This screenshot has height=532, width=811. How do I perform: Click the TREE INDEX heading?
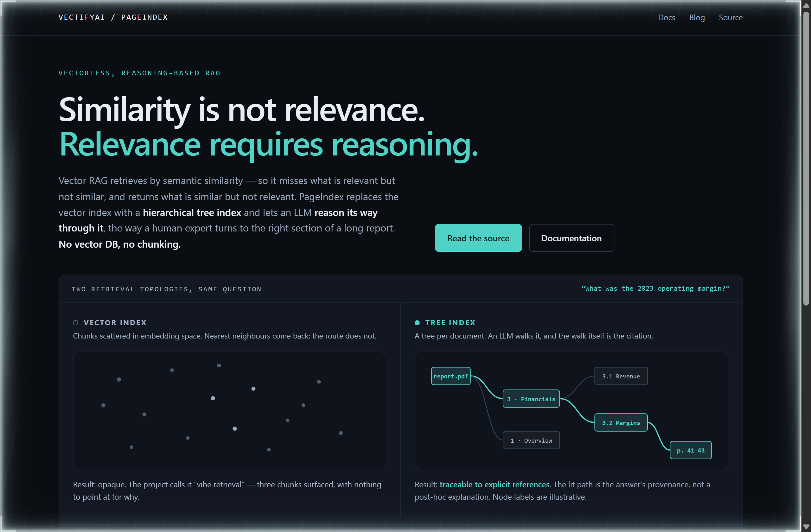(450, 323)
